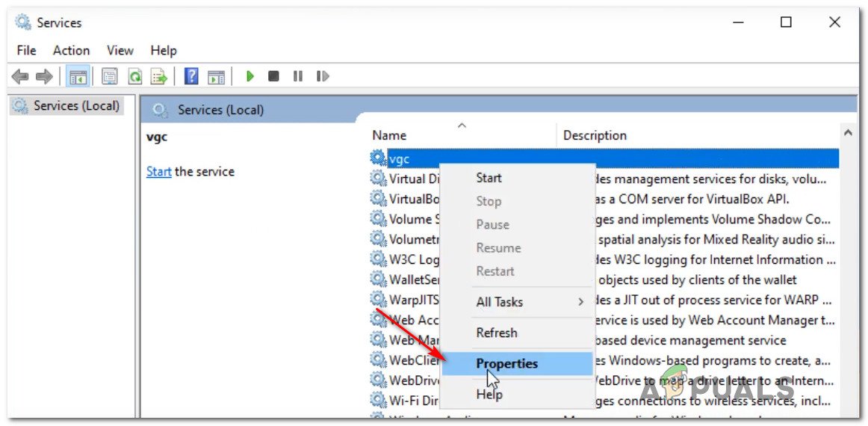This screenshot has width=868, height=426.
Task: Click the scrollbar up arrow in services list
Action: coord(848,133)
